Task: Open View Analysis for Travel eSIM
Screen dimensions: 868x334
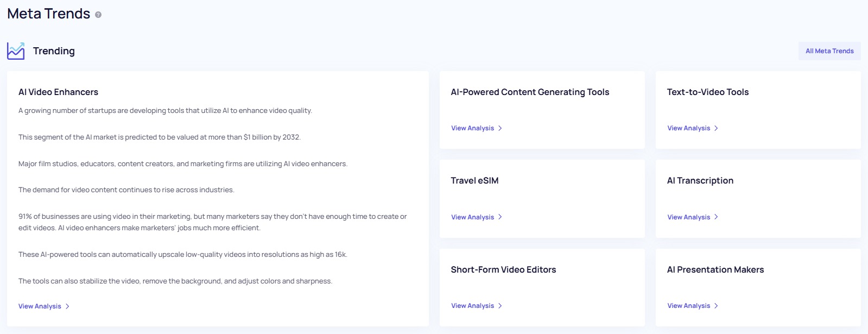Action: pos(472,217)
